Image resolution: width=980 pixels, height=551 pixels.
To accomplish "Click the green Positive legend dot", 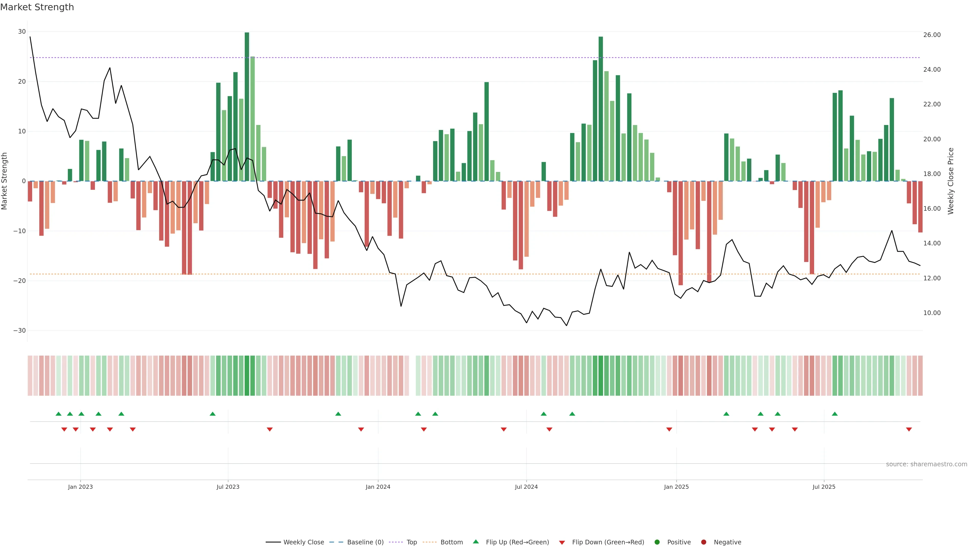I will (x=657, y=542).
